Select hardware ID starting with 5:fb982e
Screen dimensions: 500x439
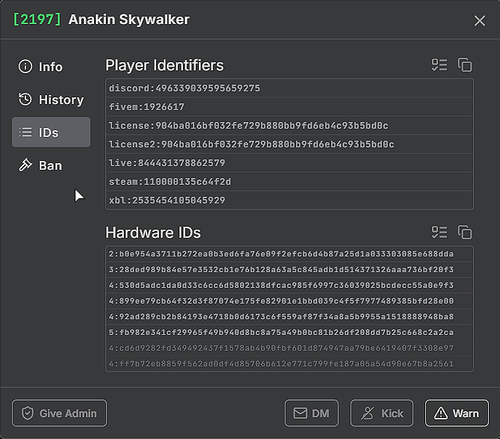[x=289, y=332]
